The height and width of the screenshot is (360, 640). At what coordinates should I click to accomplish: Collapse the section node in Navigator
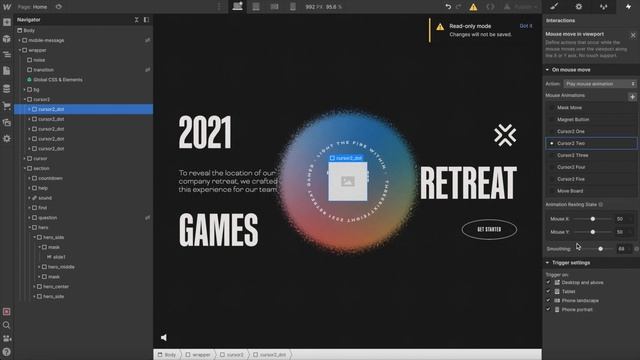pyautogui.click(x=24, y=168)
